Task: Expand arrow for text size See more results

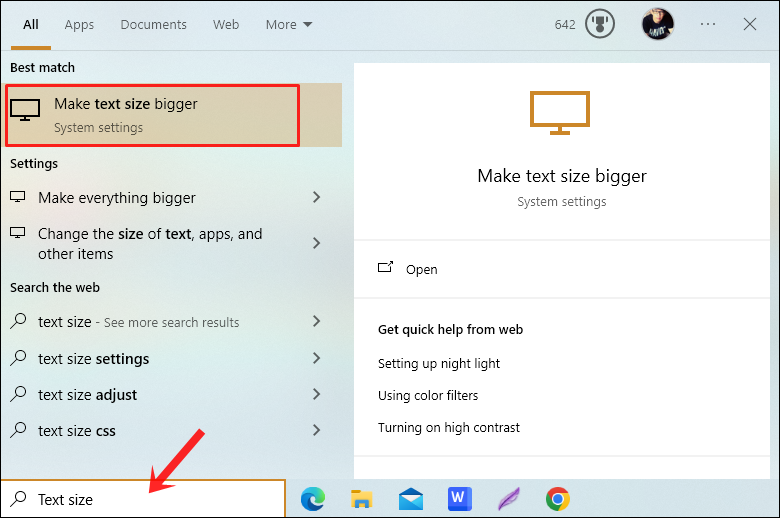Action: click(316, 321)
